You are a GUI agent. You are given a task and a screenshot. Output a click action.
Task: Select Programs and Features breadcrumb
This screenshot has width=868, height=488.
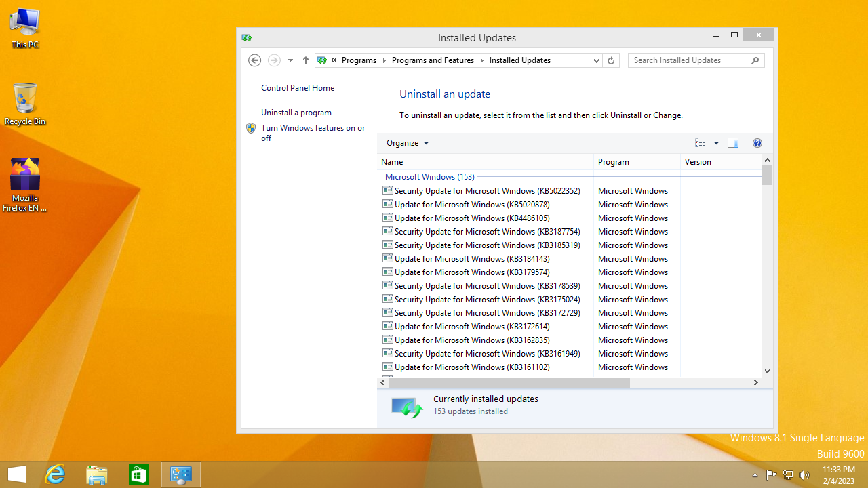point(433,60)
